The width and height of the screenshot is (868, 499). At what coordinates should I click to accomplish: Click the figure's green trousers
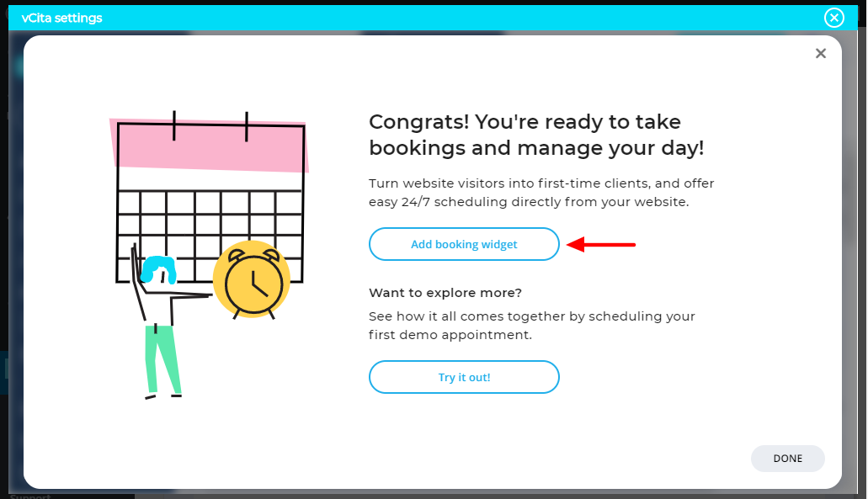click(x=162, y=358)
